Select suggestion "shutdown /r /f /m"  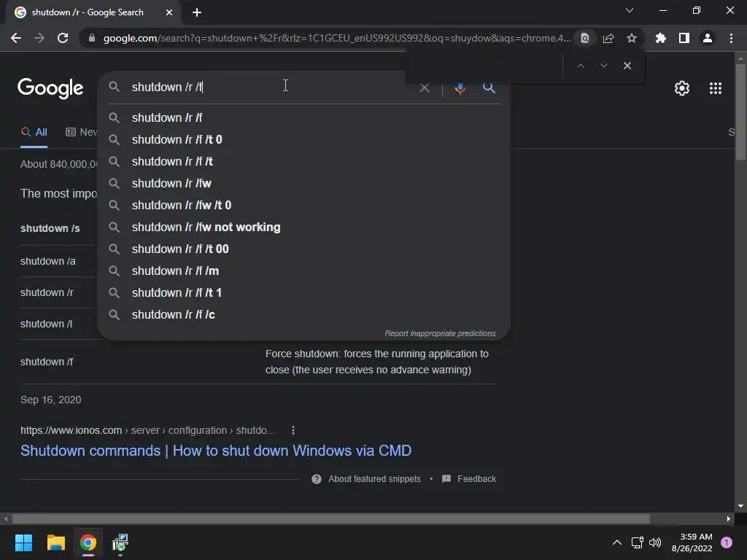(x=303, y=271)
